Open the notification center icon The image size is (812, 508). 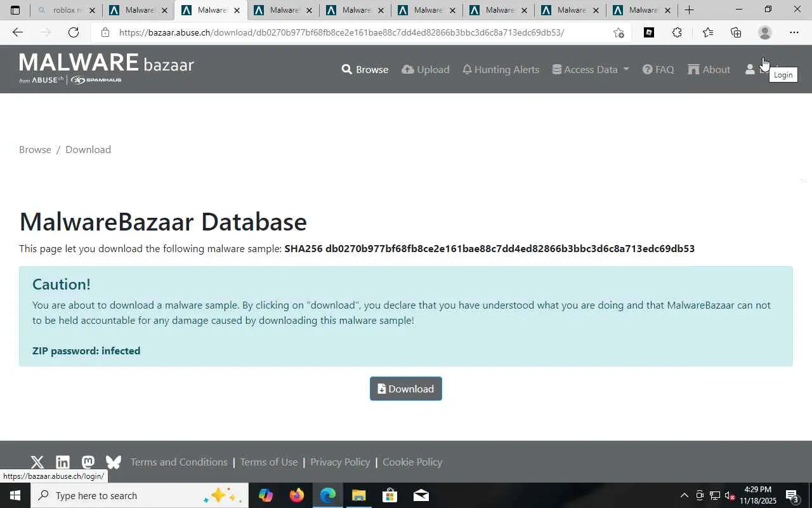[792, 495]
